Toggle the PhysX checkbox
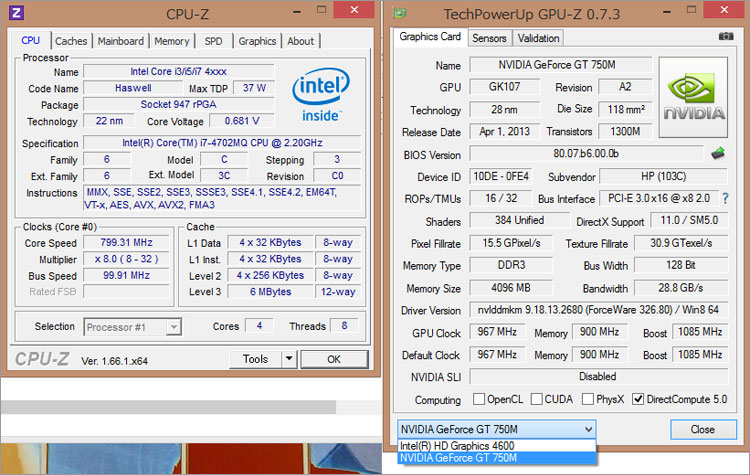 588,399
